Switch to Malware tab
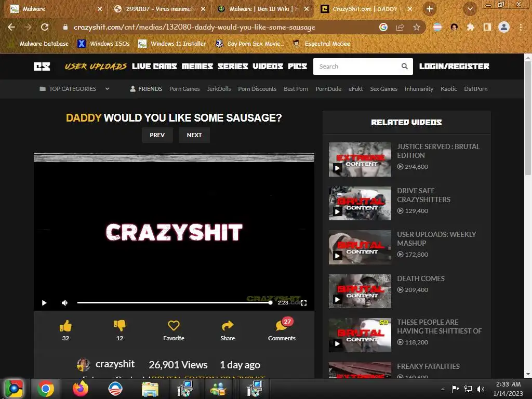Viewport: 532px width, 399px height. pos(54,9)
